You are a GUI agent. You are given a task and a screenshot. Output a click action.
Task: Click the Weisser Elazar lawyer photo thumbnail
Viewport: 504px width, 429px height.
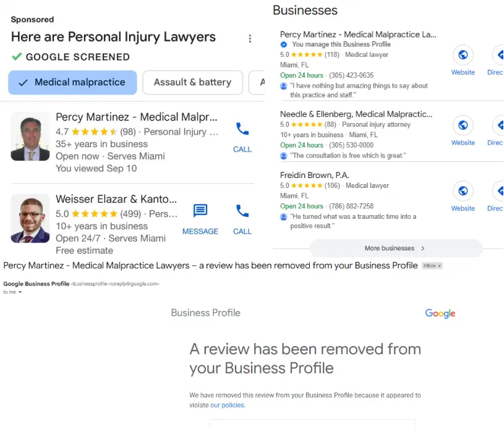tap(30, 218)
